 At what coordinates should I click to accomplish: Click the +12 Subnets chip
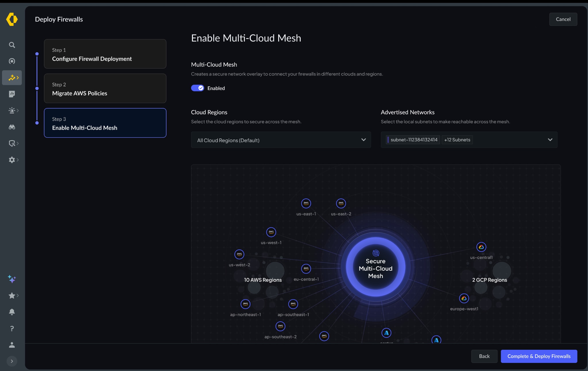(x=457, y=140)
